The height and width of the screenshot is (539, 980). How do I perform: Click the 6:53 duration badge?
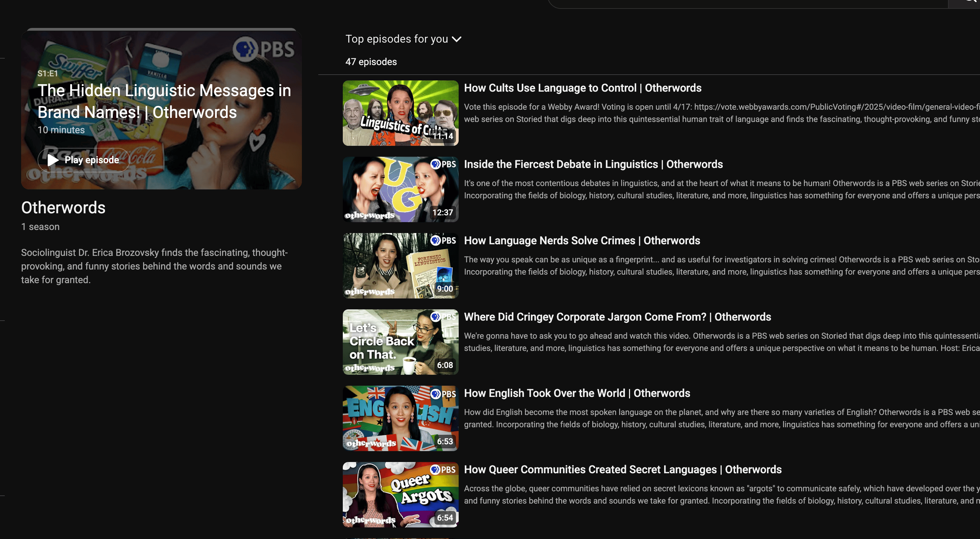(x=445, y=442)
